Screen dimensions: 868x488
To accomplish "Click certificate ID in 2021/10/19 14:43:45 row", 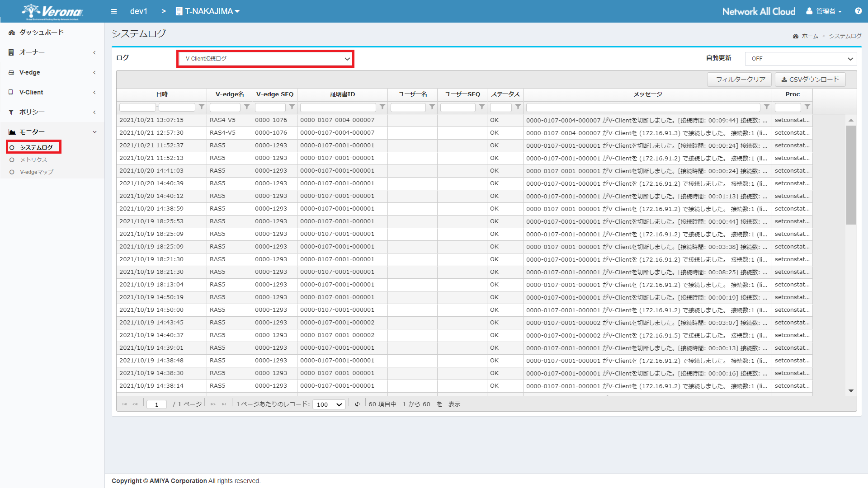I will [x=337, y=323].
